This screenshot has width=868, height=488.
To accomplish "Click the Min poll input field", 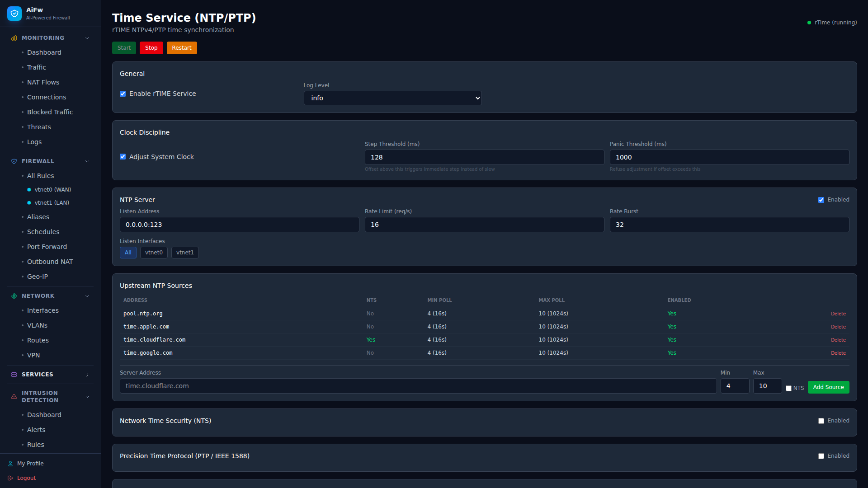I will coord(735,386).
